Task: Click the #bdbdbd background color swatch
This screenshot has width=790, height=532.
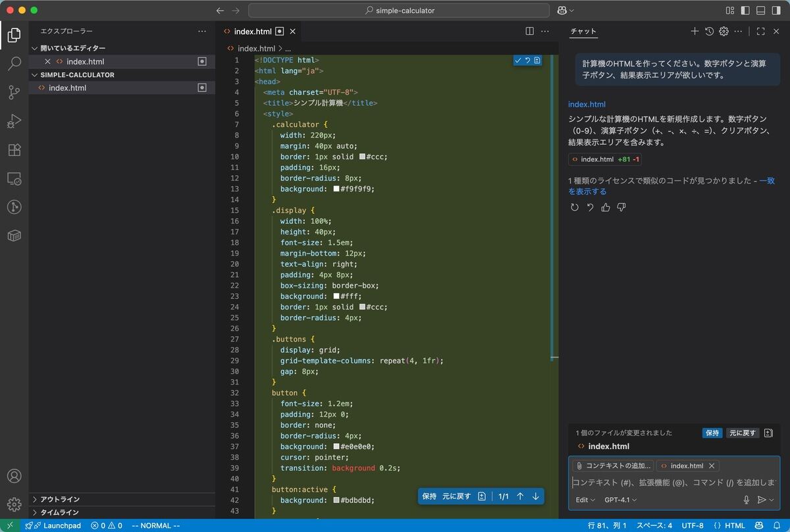Action: [336, 500]
